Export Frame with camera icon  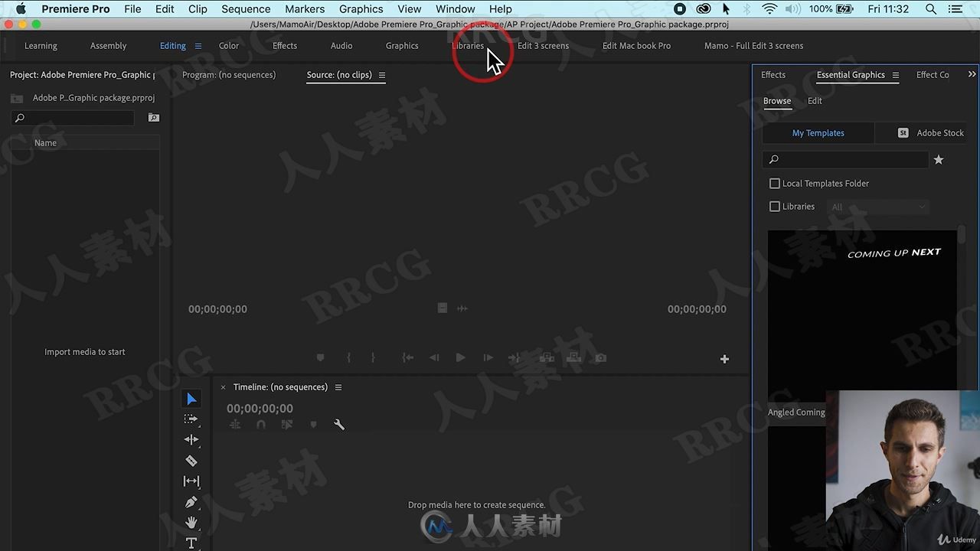(x=601, y=357)
